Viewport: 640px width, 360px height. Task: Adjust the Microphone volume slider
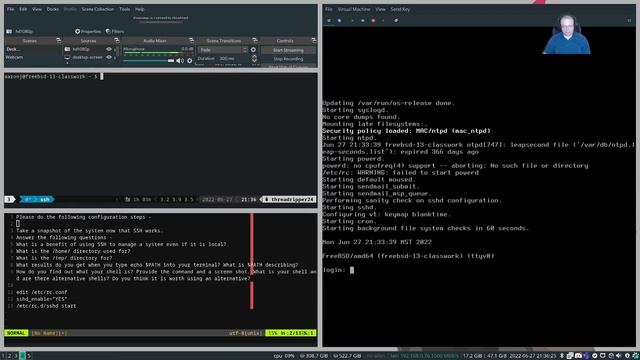[x=149, y=61]
